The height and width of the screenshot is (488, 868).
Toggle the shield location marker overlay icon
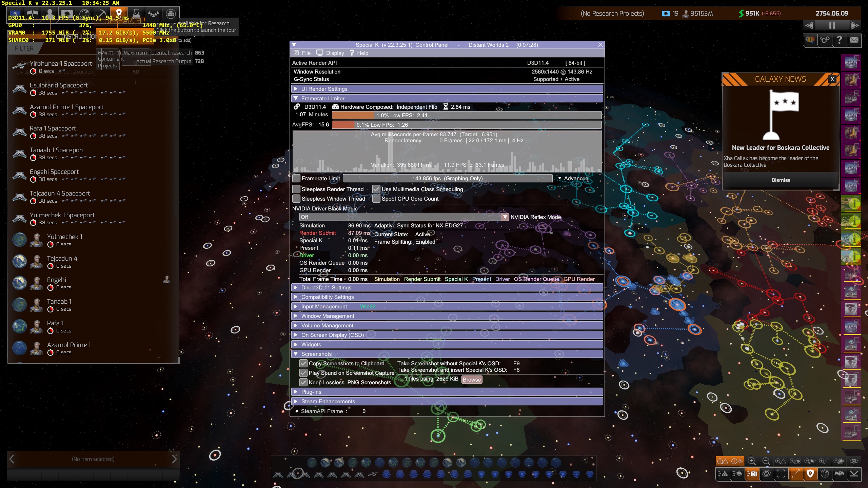(810, 473)
